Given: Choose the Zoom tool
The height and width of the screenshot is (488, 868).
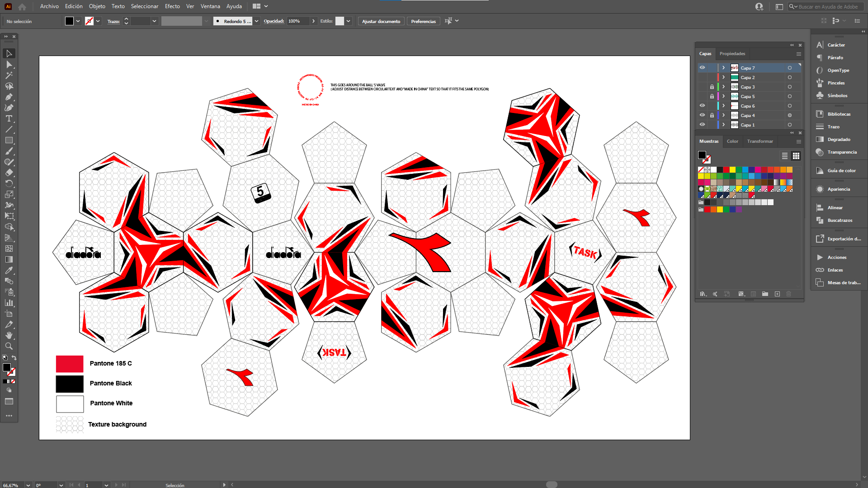Looking at the screenshot, I should pos(9,346).
